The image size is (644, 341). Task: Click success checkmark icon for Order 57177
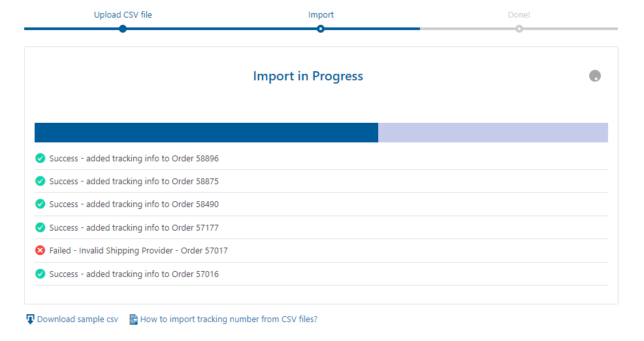click(40, 227)
